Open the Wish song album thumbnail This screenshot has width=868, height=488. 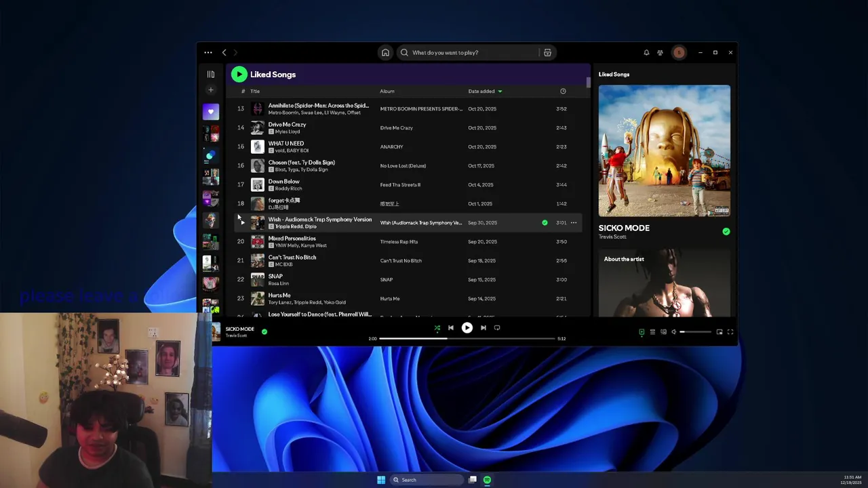point(258,222)
